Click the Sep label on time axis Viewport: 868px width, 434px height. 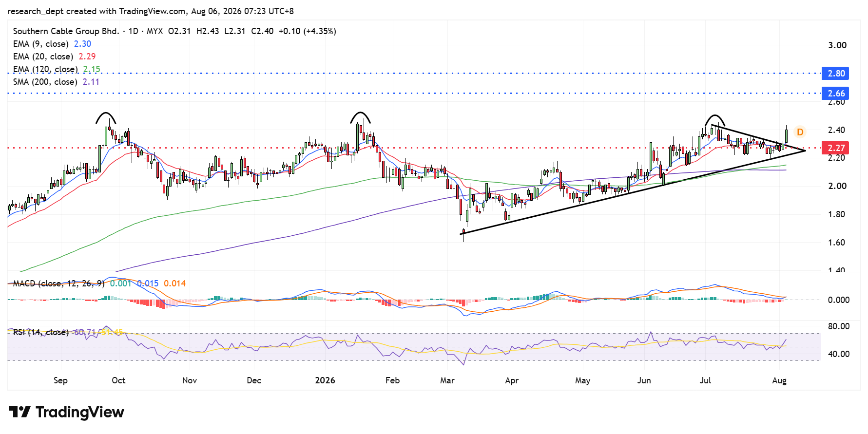(x=60, y=380)
